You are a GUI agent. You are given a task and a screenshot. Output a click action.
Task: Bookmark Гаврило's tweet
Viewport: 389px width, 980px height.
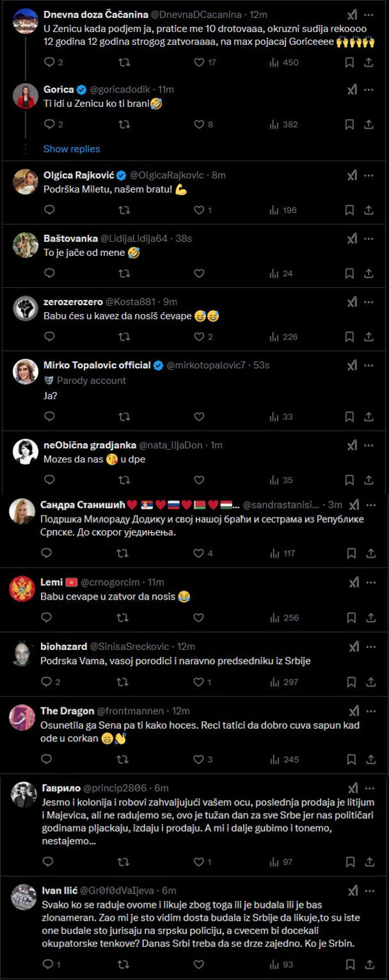point(350,862)
